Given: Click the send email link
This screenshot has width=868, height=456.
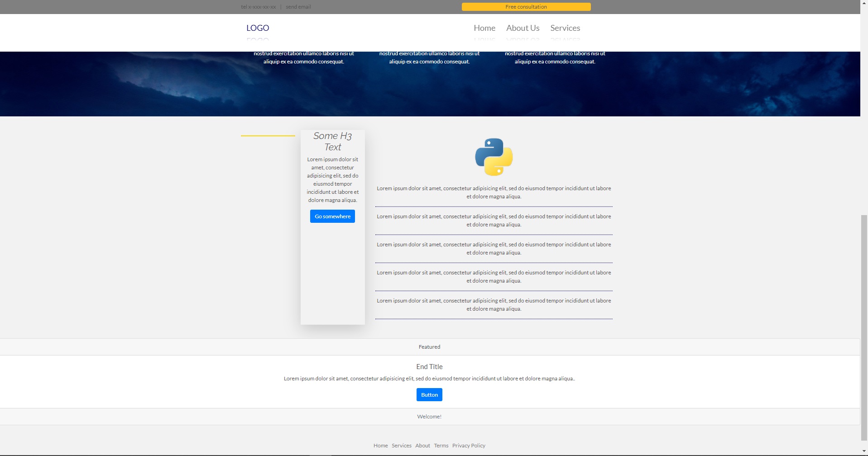Looking at the screenshot, I should pyautogui.click(x=298, y=7).
